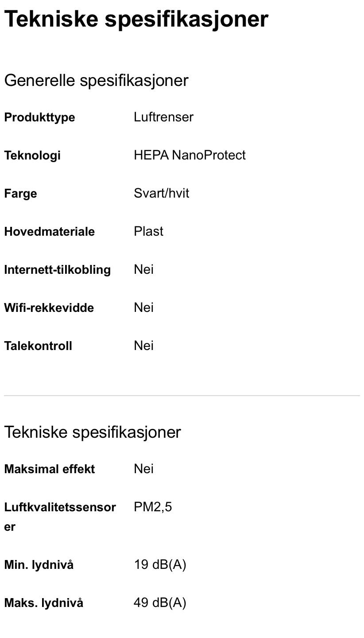Click the Teknologi row label

[32, 156]
